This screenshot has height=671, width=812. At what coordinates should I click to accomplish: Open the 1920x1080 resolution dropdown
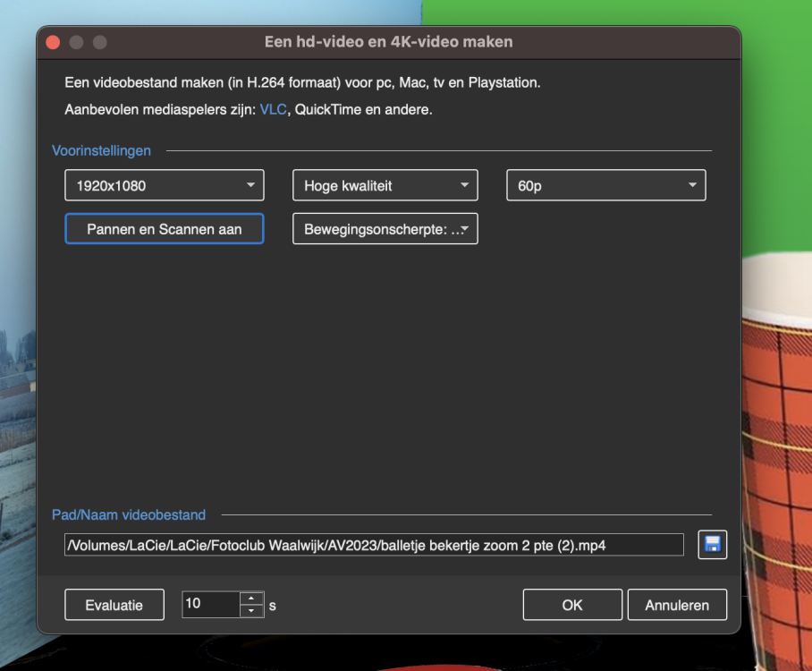tap(165, 186)
